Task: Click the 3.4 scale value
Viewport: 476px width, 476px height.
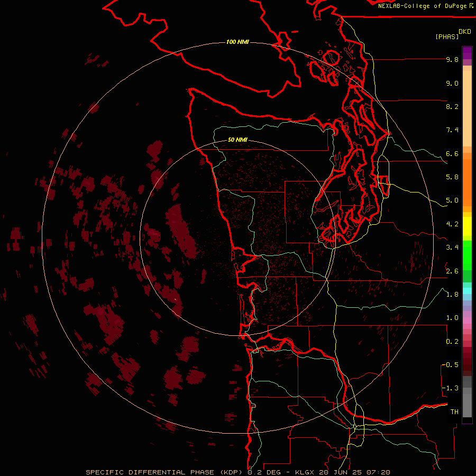Action: tap(452, 248)
